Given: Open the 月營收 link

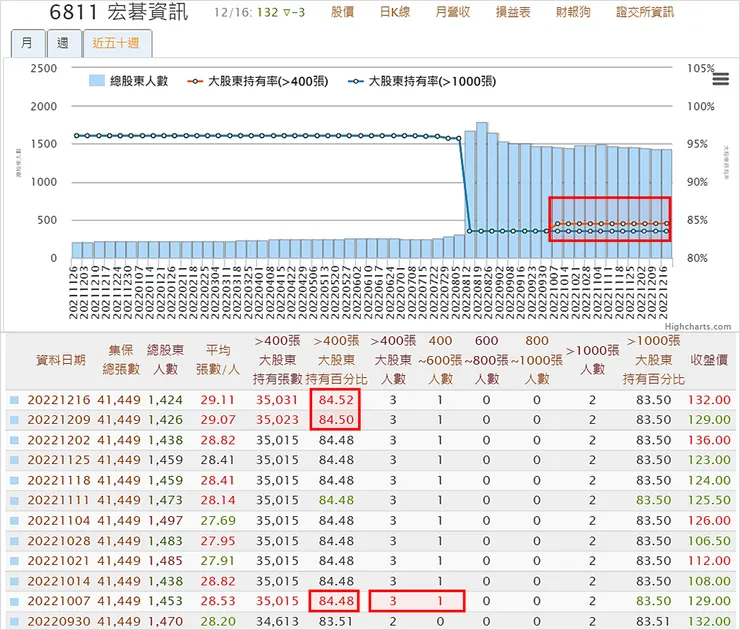Looking at the screenshot, I should click(x=453, y=12).
